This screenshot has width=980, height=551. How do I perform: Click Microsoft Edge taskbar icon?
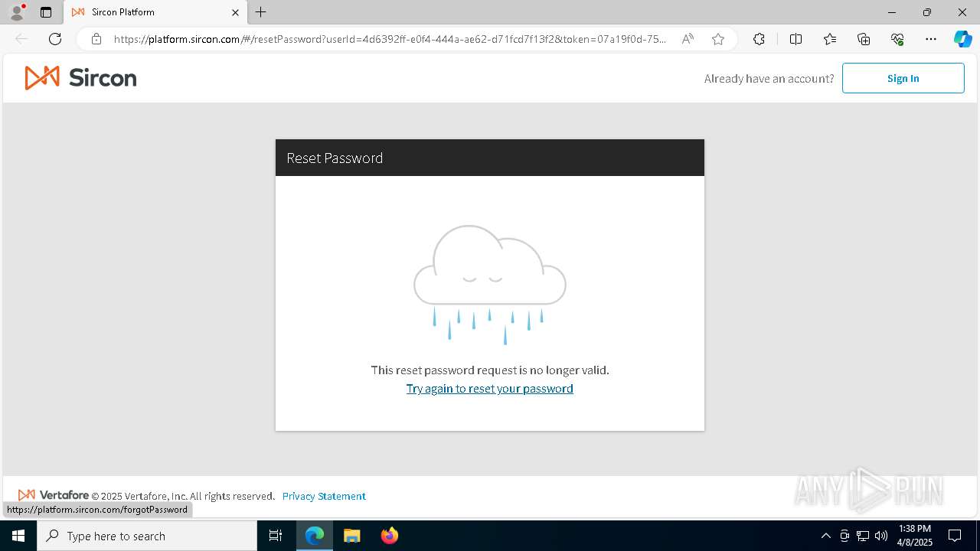pyautogui.click(x=315, y=536)
